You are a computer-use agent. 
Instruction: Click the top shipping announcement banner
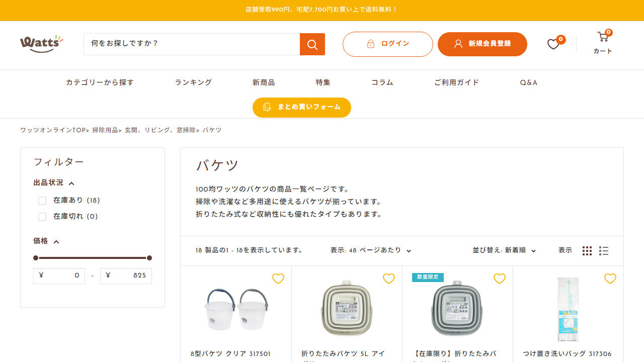[322, 10]
